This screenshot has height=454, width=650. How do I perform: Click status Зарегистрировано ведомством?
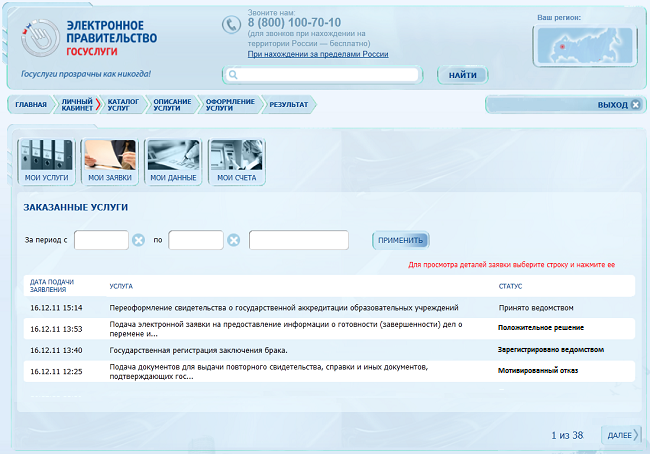(x=551, y=350)
